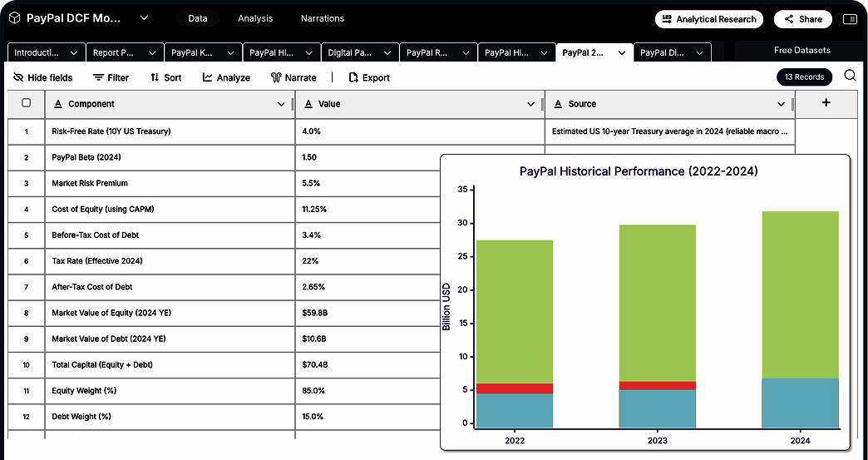Image resolution: width=868 pixels, height=460 pixels.
Task: Click the blue segment of 2024 bar
Action: tap(800, 403)
